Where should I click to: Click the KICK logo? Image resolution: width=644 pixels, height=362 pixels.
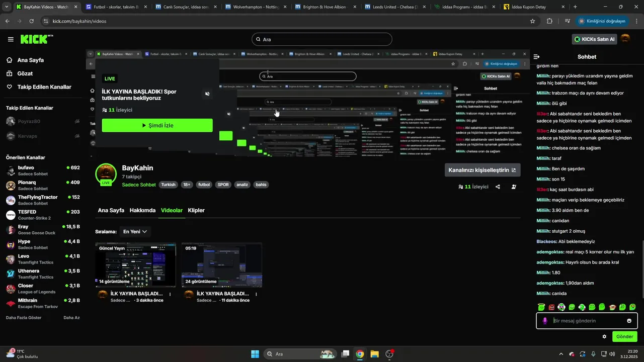[36, 39]
